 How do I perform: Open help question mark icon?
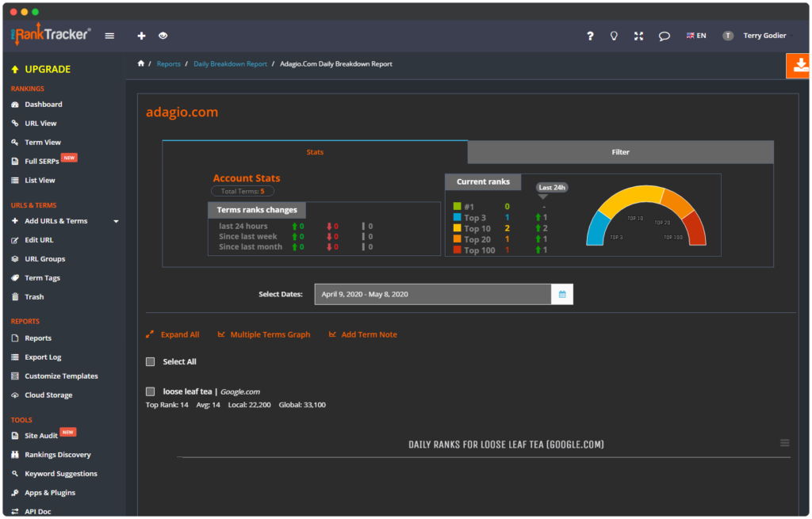[x=590, y=36]
